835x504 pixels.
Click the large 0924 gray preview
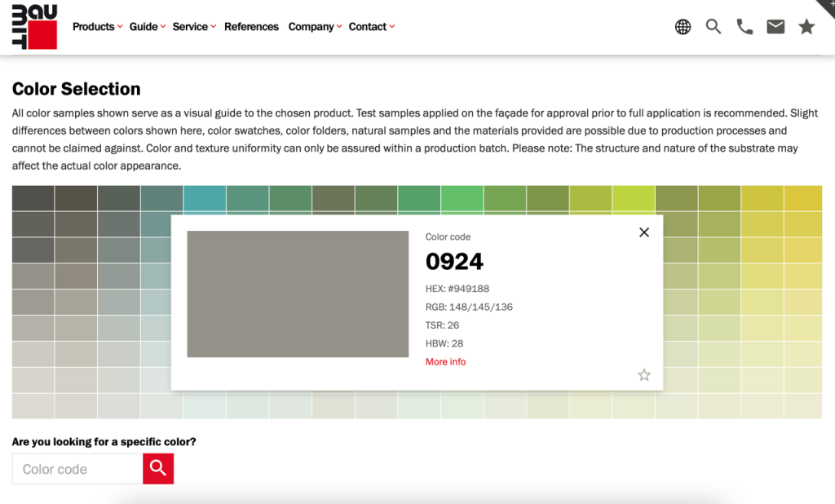pos(298,294)
